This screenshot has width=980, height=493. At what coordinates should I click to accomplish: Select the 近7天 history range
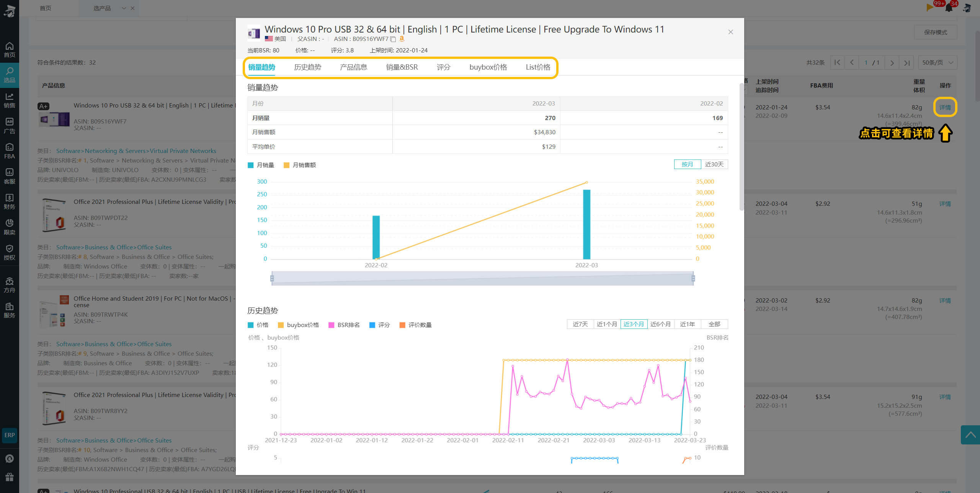tap(580, 324)
